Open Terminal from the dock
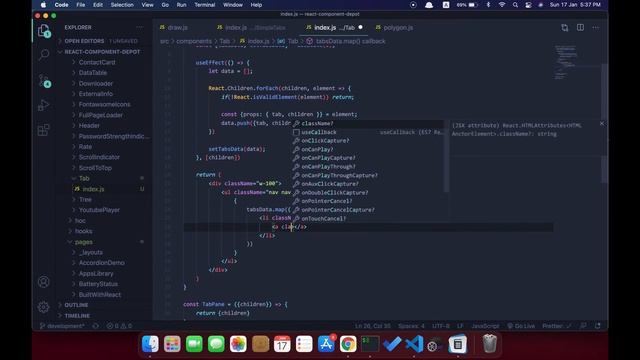 point(370,344)
